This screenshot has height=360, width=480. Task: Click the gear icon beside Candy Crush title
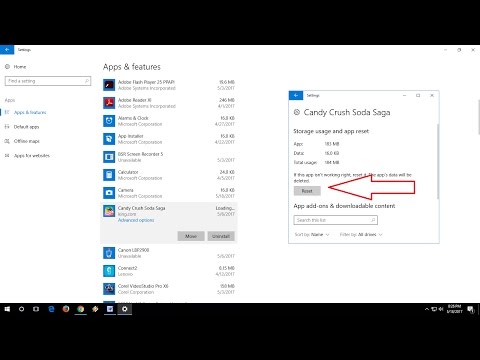click(297, 112)
